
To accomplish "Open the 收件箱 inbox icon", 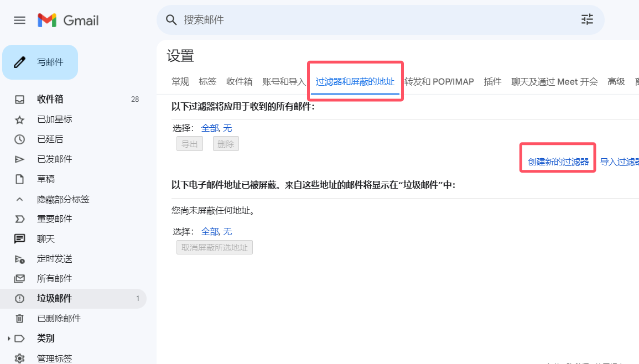I will pos(19,99).
